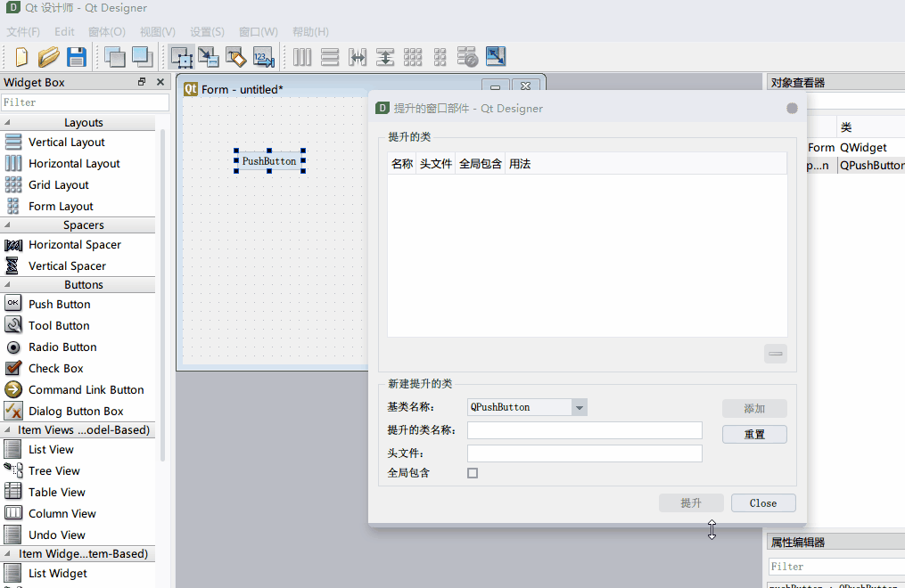Apply horizontal splitter layout icon
905x588 pixels.
[358, 57]
